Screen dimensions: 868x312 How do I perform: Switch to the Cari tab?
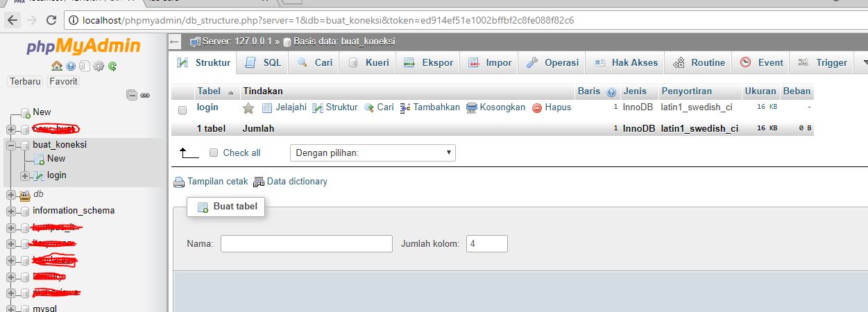(x=315, y=62)
